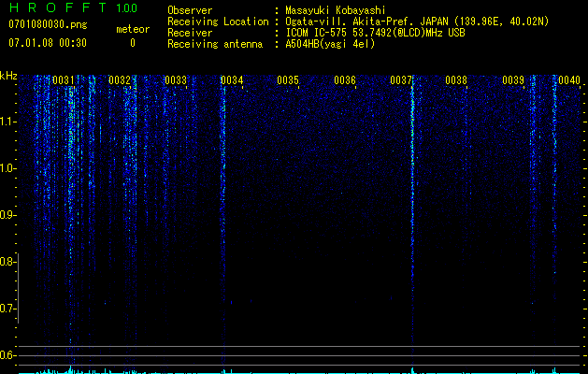
Task: Click time marker 0037
Action: pyautogui.click(x=401, y=80)
